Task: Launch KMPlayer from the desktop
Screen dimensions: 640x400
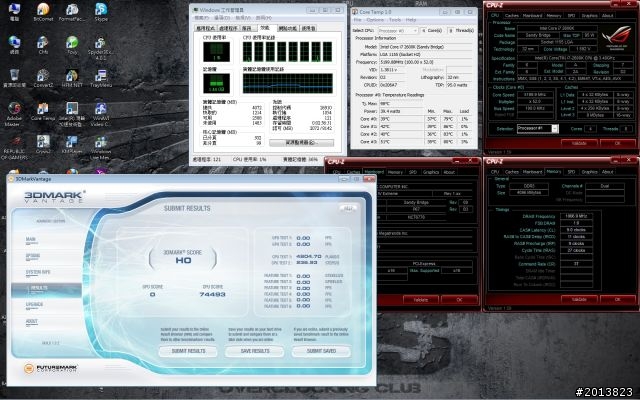Action: pos(72,144)
